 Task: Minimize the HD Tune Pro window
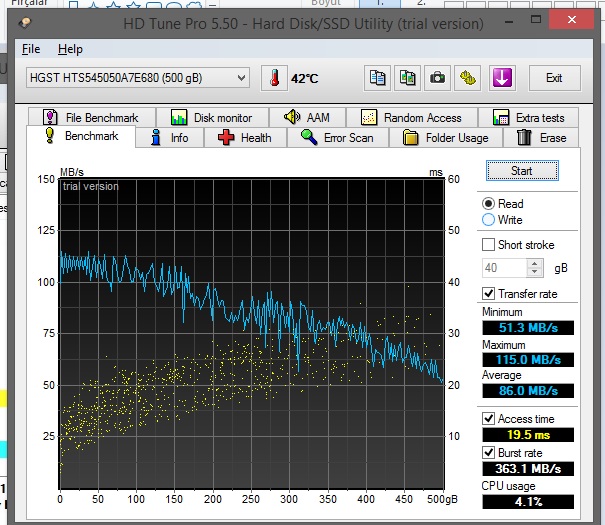click(x=509, y=21)
